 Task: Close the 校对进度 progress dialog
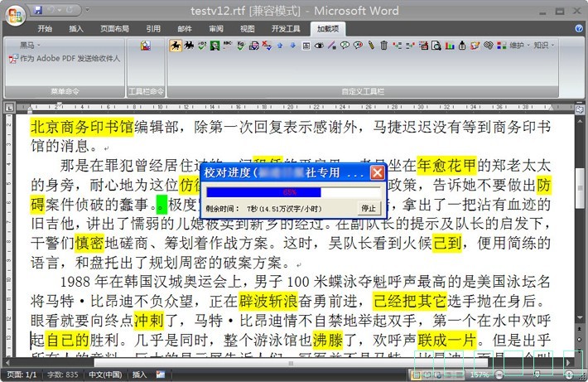tap(377, 172)
